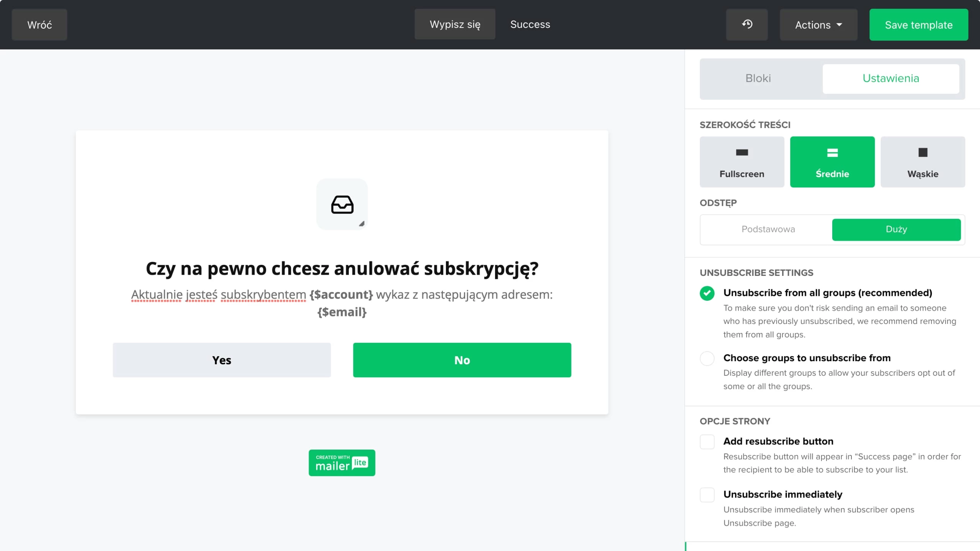
Task: Select Choose groups to unsubscribe from
Action: click(707, 359)
